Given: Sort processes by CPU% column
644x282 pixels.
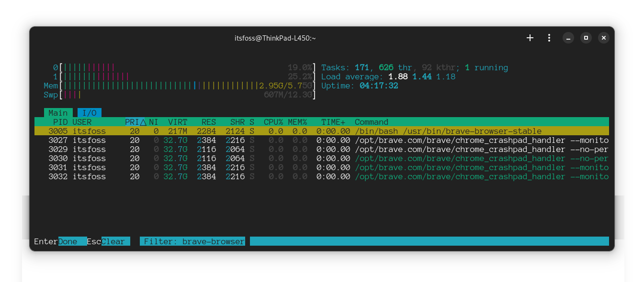Looking at the screenshot, I should pos(273,122).
